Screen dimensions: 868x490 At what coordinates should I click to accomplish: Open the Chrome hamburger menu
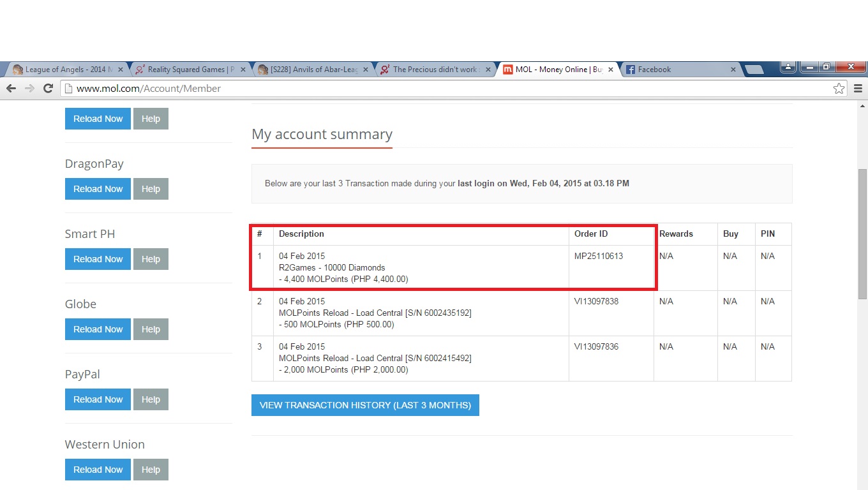pos(858,89)
